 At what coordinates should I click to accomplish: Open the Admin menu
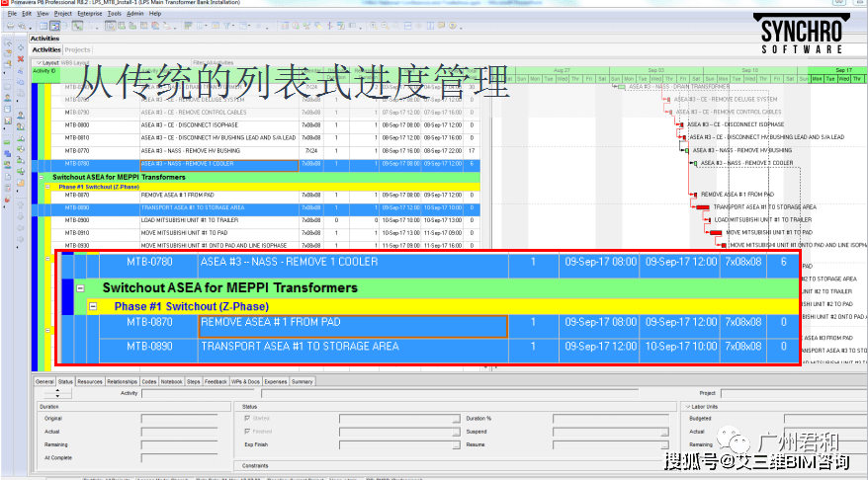pyautogui.click(x=135, y=13)
